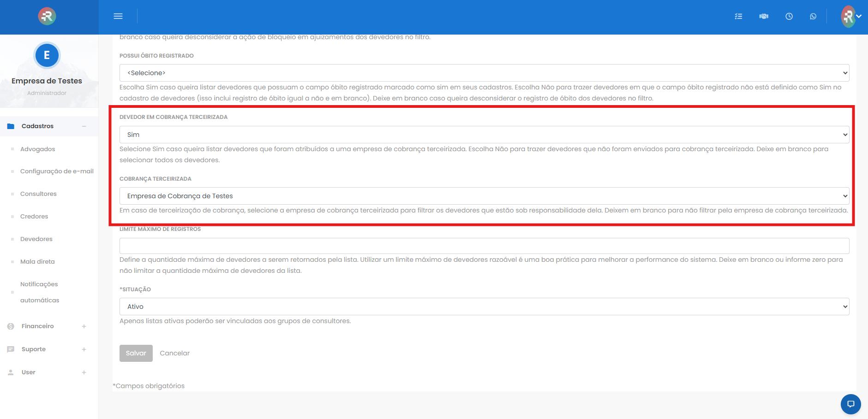Click into Limite Máximo de Registros field
Viewport: 868px width, 419px height.
tap(484, 246)
